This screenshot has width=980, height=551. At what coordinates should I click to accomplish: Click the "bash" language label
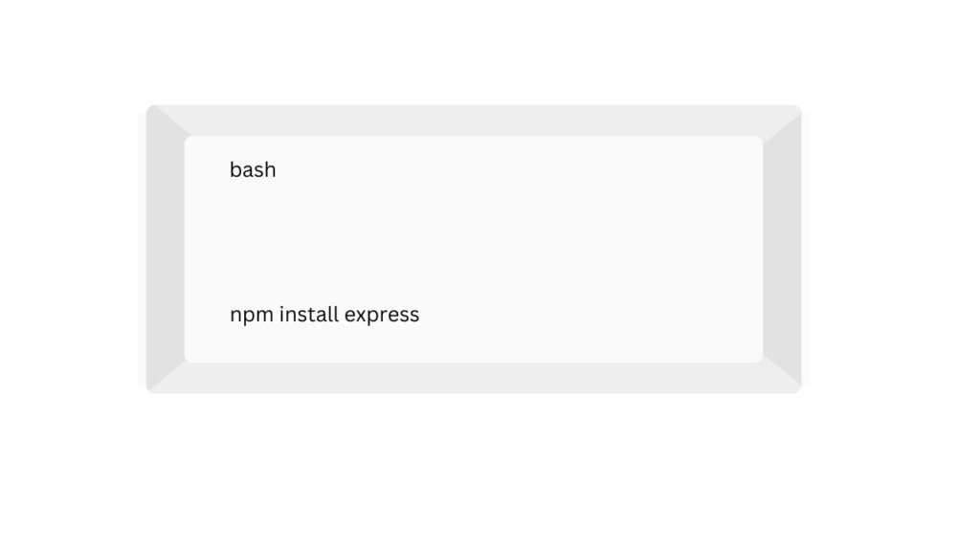(253, 170)
